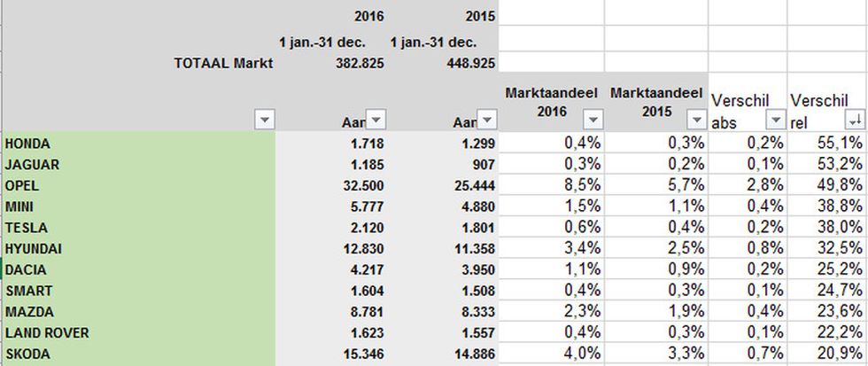868x366 pixels.
Task: Click the total market value 382.825
Action: point(360,63)
